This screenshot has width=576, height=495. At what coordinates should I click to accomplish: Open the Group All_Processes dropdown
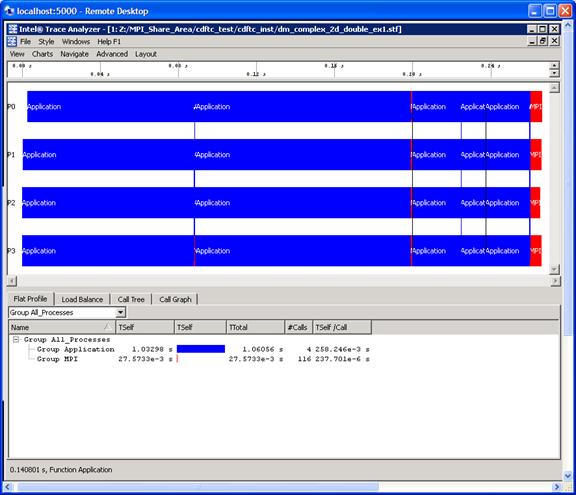click(x=120, y=312)
